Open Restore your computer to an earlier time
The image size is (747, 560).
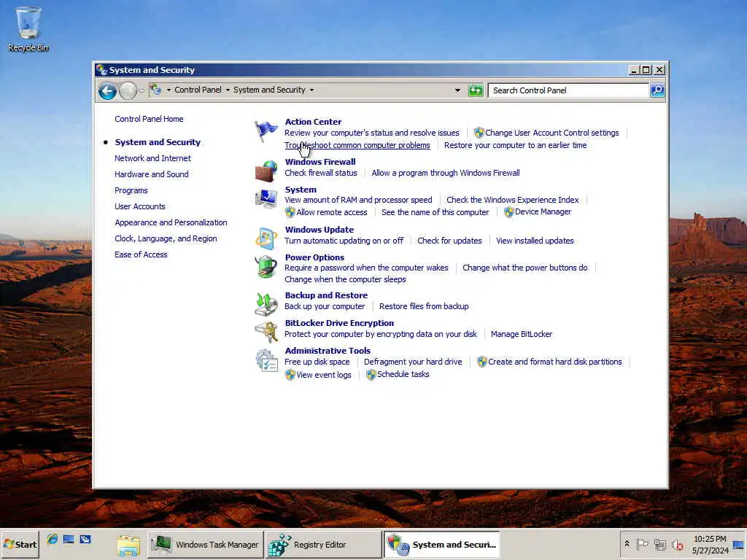tap(515, 145)
